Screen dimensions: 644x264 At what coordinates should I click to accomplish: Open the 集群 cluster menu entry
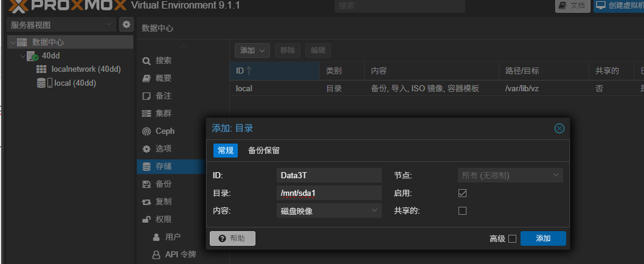(x=163, y=113)
